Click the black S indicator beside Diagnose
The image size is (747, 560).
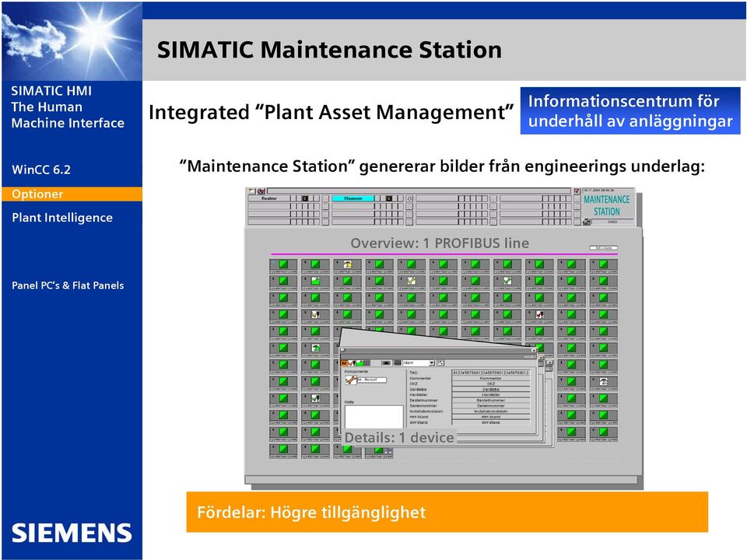(389, 198)
